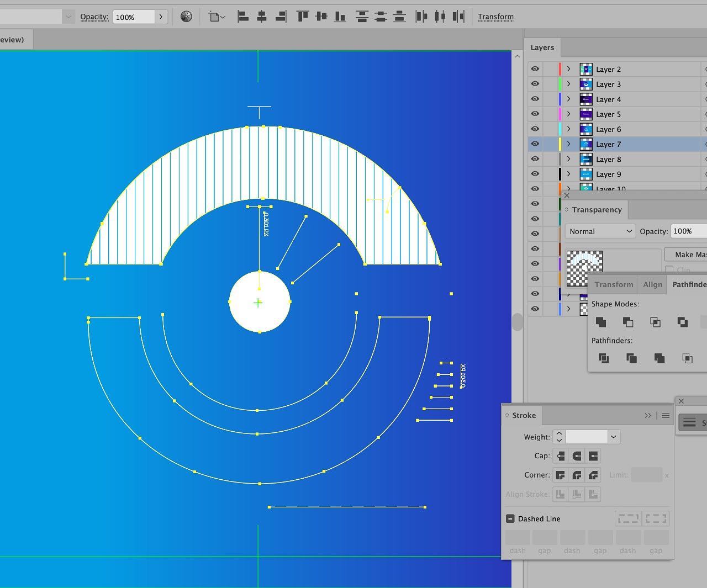The height and width of the screenshot is (588, 707).
Task: Click Horizontal Align Left icon in the top toolbar
Action: [243, 17]
